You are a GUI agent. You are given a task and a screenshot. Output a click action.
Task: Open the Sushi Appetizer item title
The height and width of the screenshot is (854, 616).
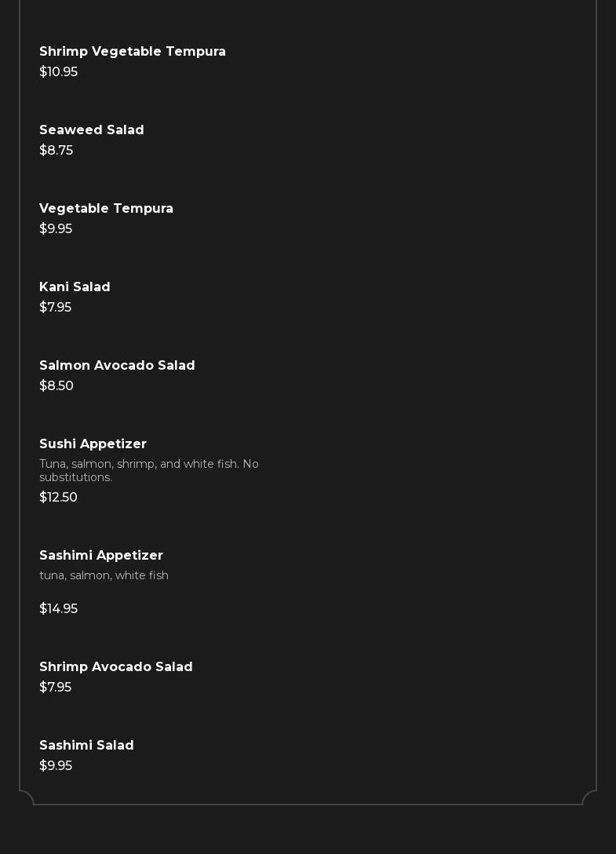pos(93,444)
